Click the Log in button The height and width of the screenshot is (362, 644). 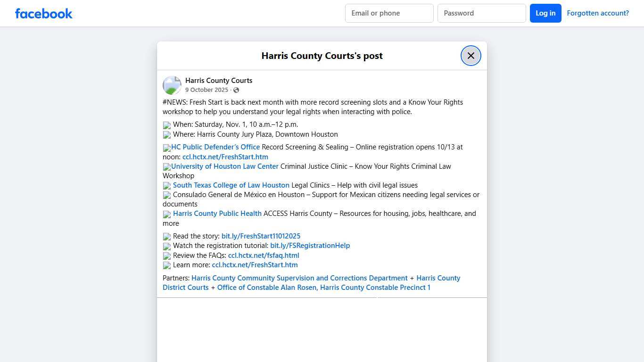coord(545,13)
